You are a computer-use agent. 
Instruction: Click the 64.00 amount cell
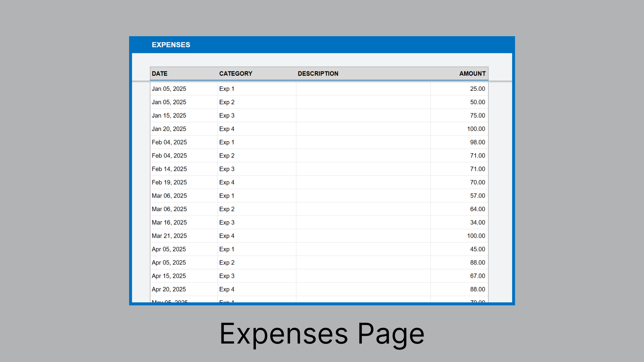click(x=477, y=209)
